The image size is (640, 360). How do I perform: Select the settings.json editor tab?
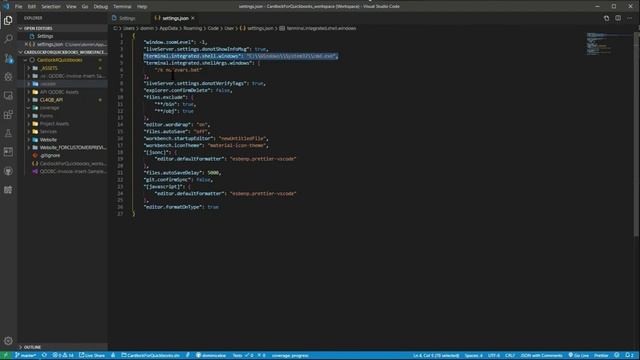(175, 18)
